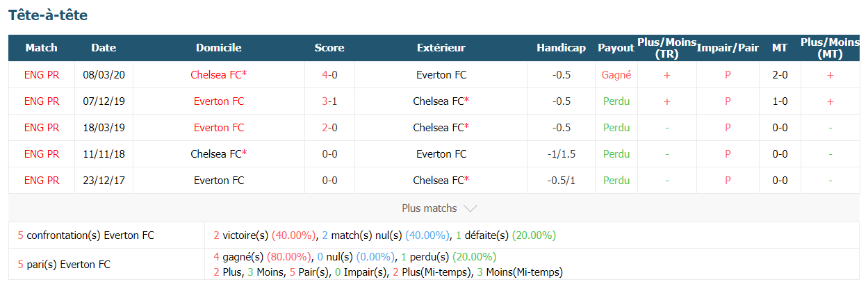The image size is (868, 291).
Task: Open Chelsea FC away team on 23/12/17
Action: 441,181
